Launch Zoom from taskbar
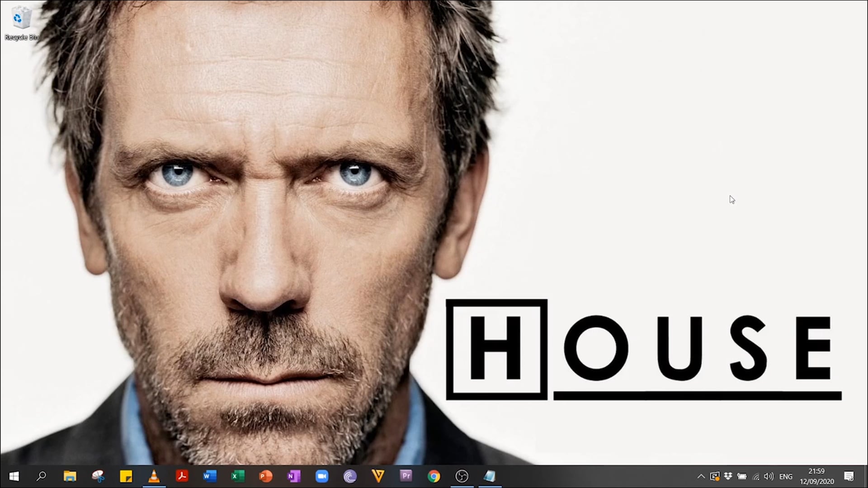The height and width of the screenshot is (488, 868). point(322,476)
